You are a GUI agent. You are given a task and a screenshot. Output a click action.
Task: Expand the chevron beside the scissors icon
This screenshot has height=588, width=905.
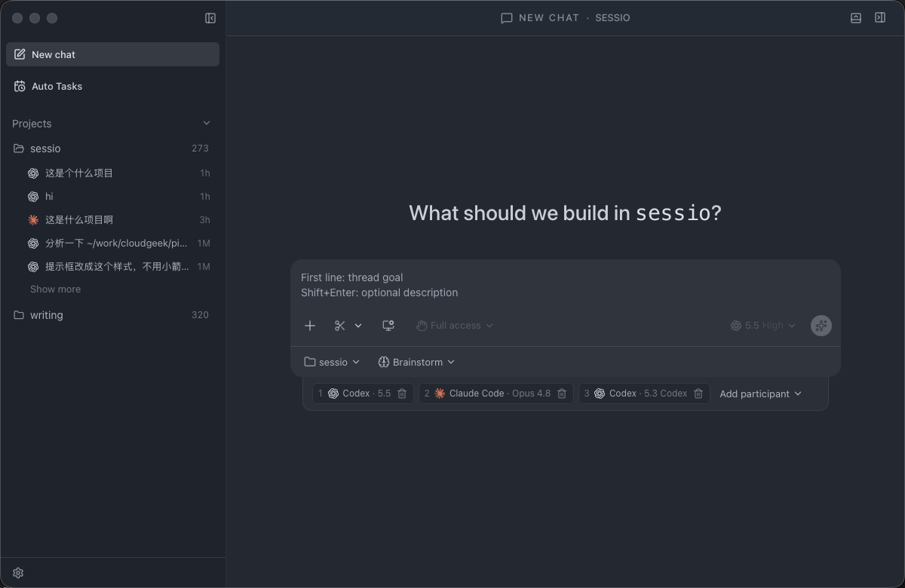coord(358,326)
